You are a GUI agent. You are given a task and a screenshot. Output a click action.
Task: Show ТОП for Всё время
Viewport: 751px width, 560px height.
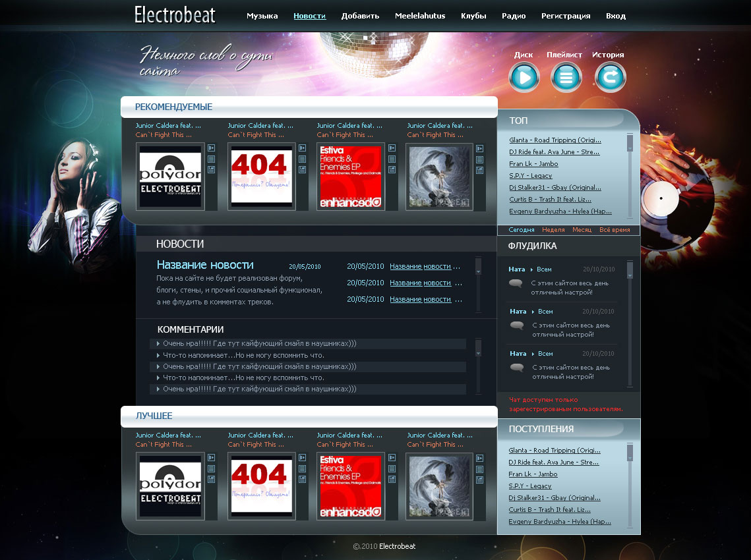(x=615, y=230)
